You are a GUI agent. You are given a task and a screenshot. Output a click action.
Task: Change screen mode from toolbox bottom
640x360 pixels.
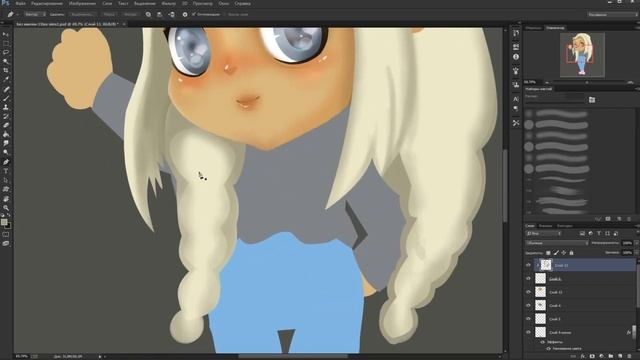6,244
